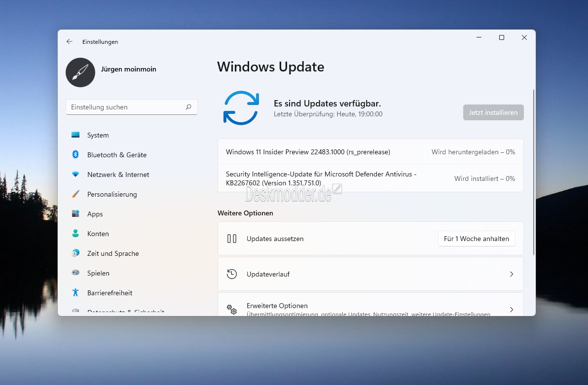Click the Windows Update sync arrows icon
588x385 pixels.
[x=241, y=108]
